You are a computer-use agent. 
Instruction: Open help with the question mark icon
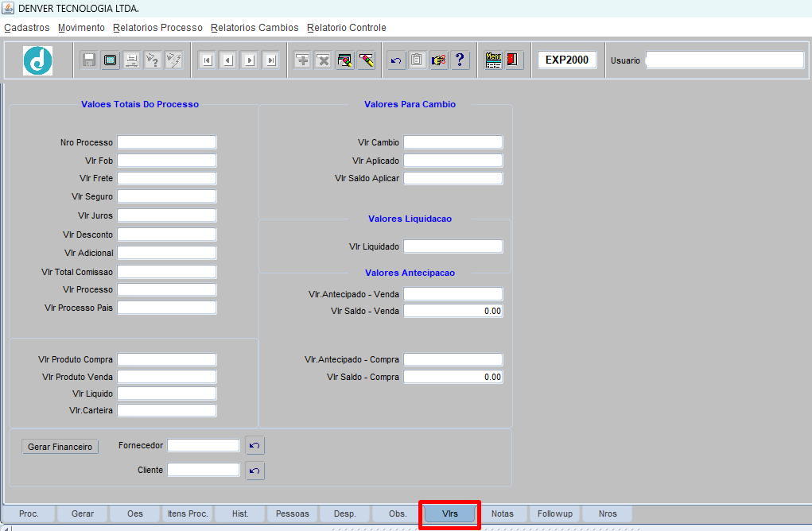tap(460, 60)
